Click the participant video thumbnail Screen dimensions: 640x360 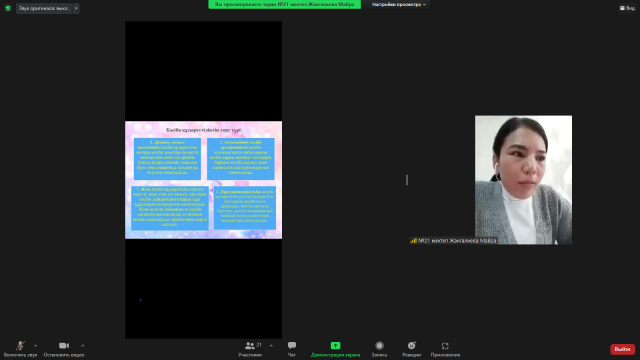point(523,180)
